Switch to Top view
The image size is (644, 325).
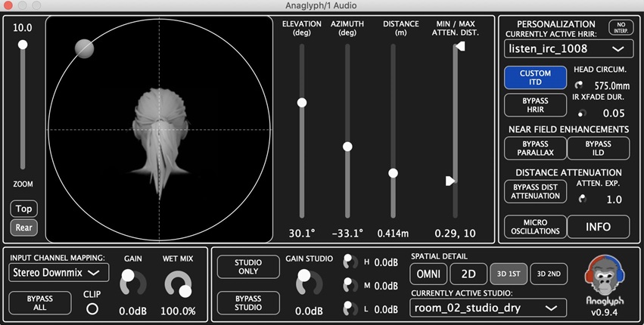[23, 209]
